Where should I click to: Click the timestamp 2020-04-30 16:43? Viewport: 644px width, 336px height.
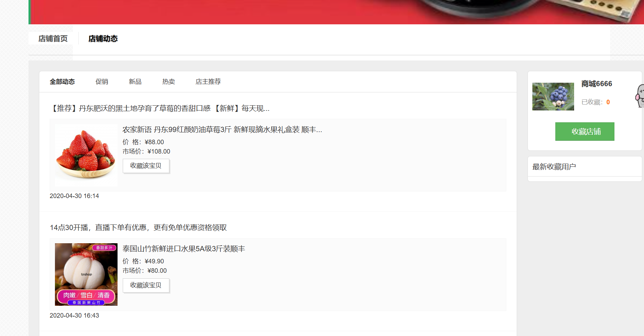click(x=74, y=315)
